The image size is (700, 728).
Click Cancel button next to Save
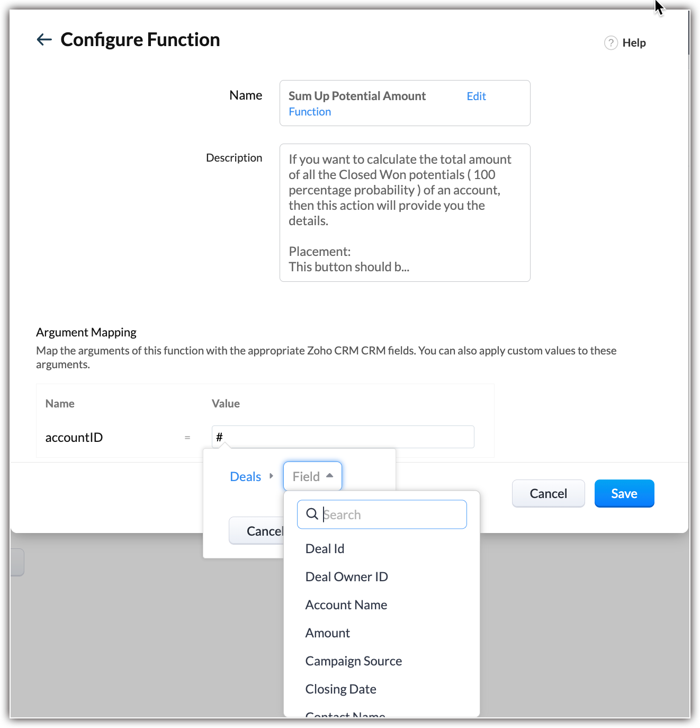pyautogui.click(x=548, y=494)
